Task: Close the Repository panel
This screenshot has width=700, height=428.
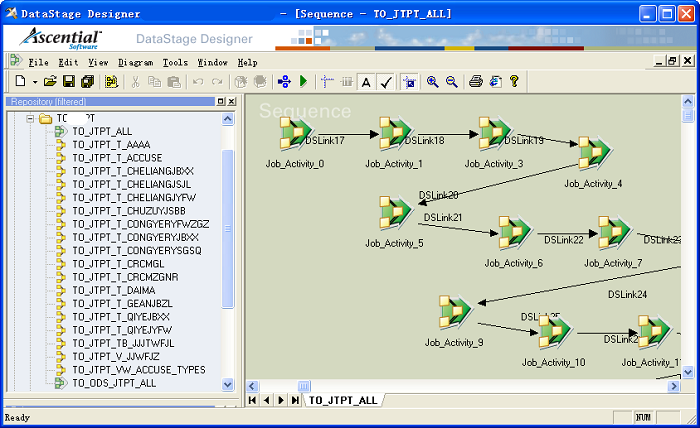Action: [x=232, y=102]
